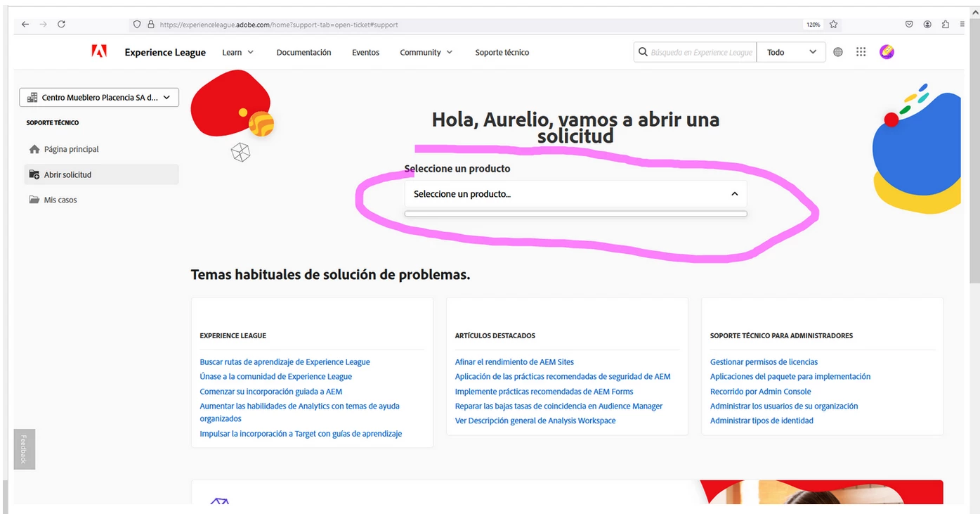Click the home icon beside Página principal
Screen dimensions: 980x514
[34, 149]
